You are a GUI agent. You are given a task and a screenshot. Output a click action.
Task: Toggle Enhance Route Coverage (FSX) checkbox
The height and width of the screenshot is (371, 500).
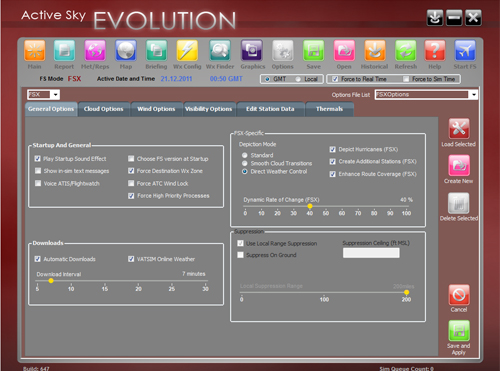tap(332, 174)
